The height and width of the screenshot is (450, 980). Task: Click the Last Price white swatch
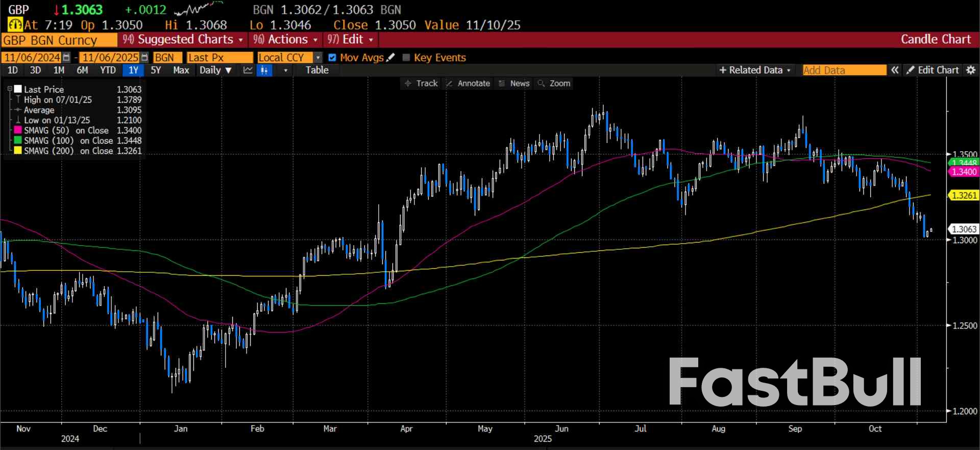[18, 89]
